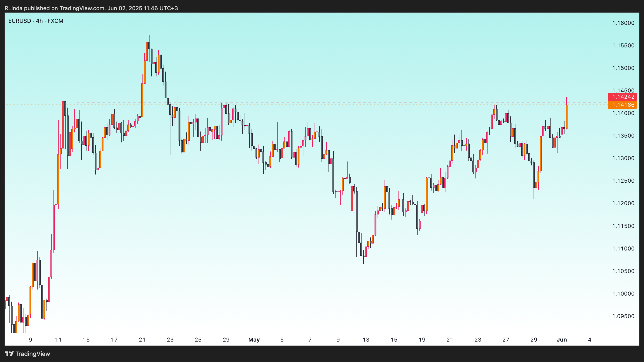Click price axis label 1.13000
The height and width of the screenshot is (362, 644).
623,158
